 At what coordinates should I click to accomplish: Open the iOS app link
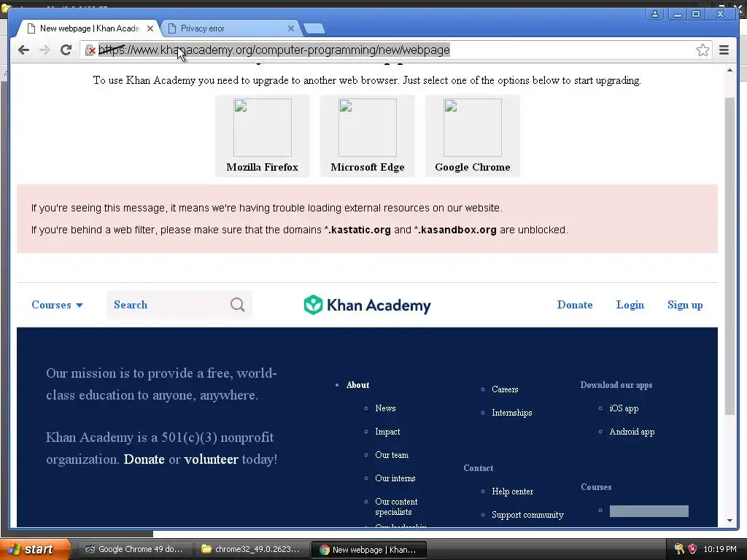pos(624,408)
